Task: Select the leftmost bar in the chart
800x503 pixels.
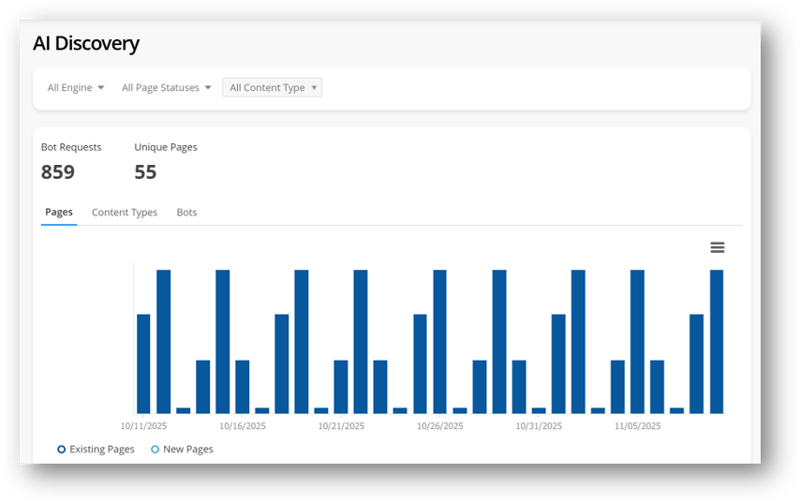Action: (x=143, y=363)
